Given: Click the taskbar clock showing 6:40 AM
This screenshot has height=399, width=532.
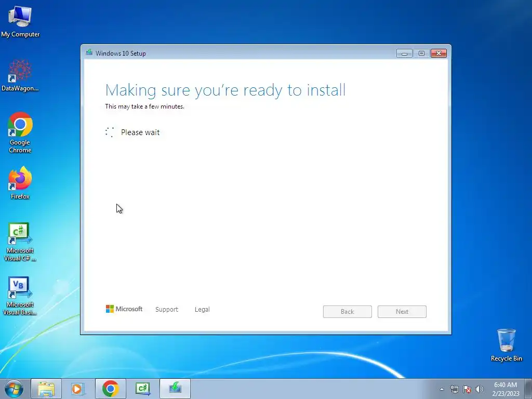Looking at the screenshot, I should [x=506, y=389].
